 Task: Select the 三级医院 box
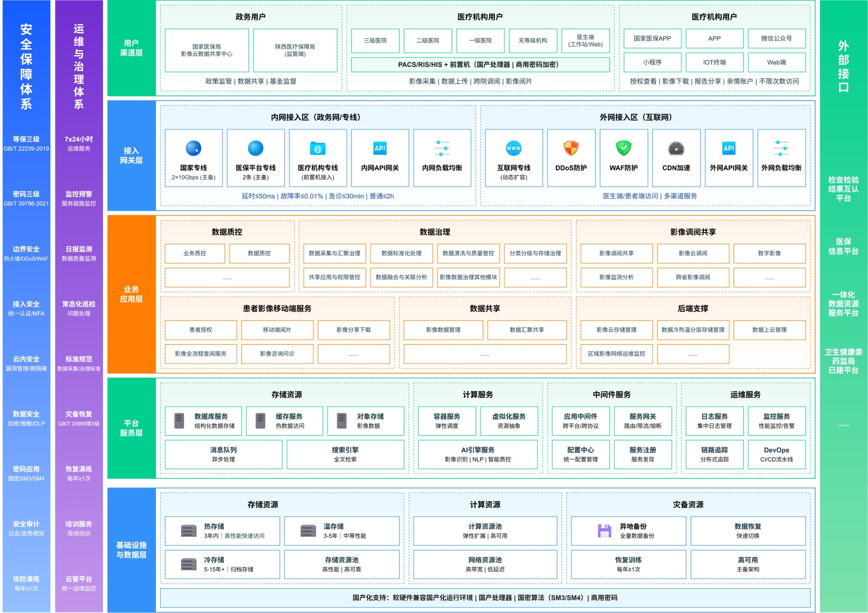coord(375,41)
